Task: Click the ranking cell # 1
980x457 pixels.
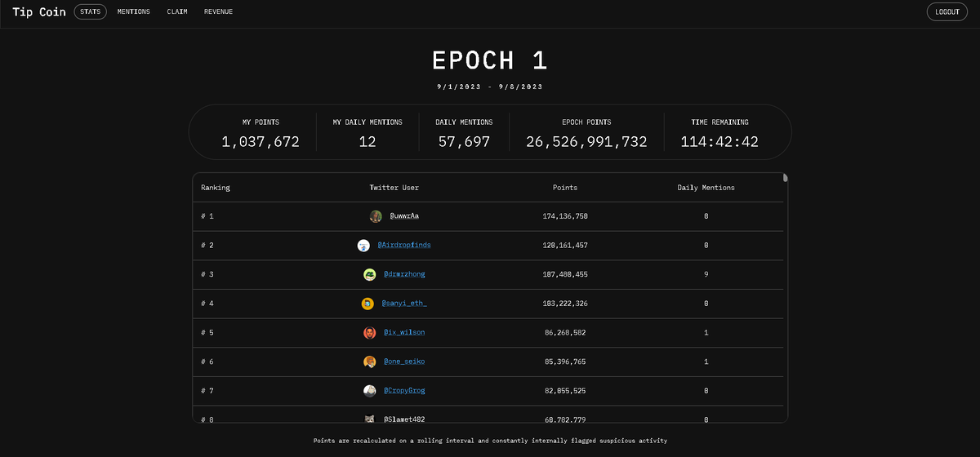Action: click(207, 216)
